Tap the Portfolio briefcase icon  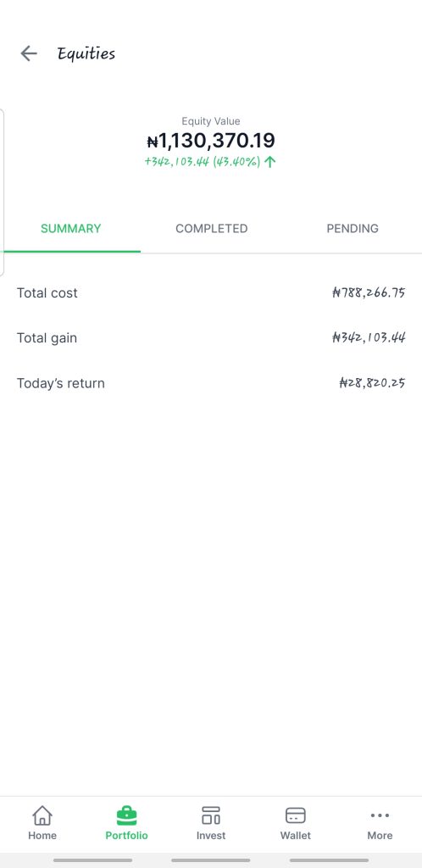click(x=126, y=815)
